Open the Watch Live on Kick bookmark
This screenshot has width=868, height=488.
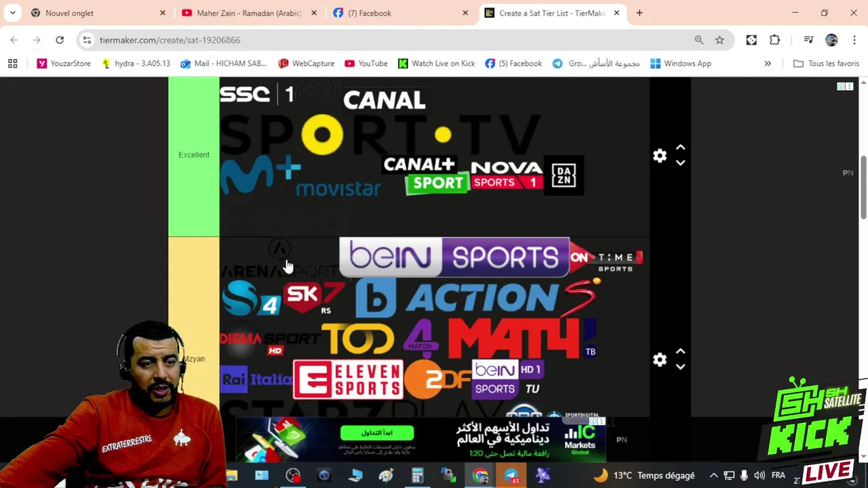click(x=436, y=64)
